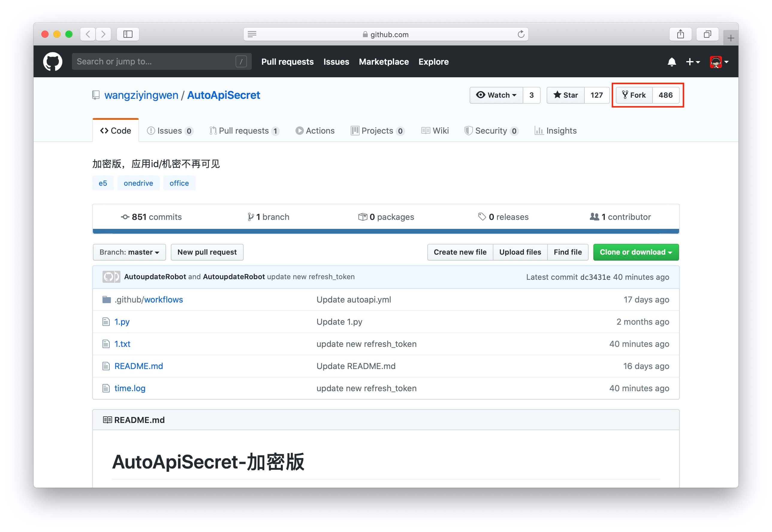View the 1 contributor link
Screen dimensions: 772x532
coord(620,217)
